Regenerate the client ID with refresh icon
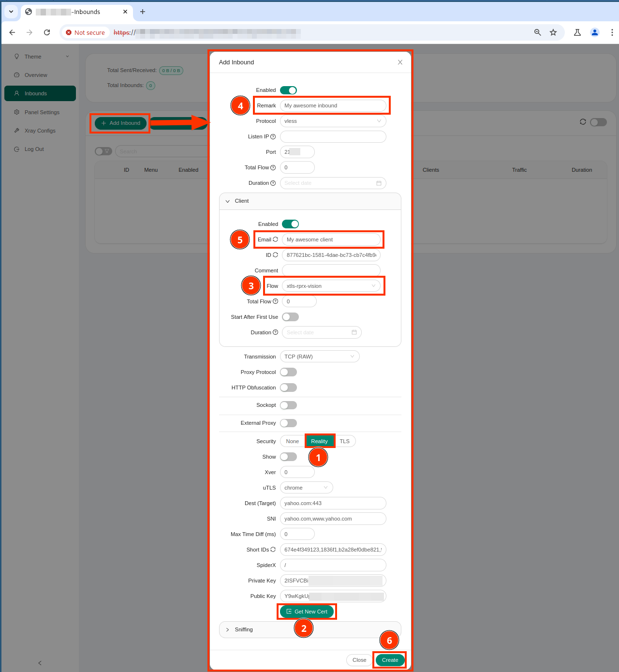This screenshot has height=672, width=619. point(275,255)
